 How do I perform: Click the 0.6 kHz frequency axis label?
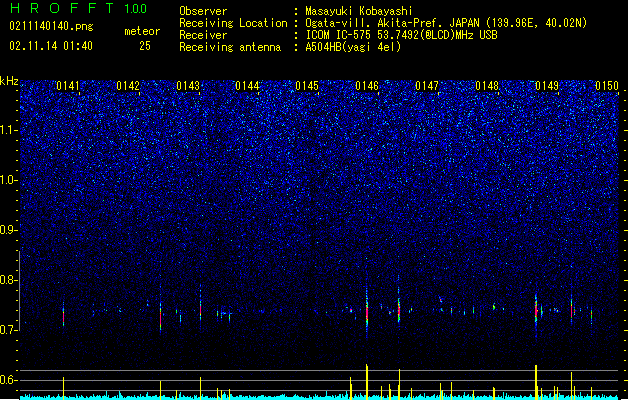tap(9, 380)
